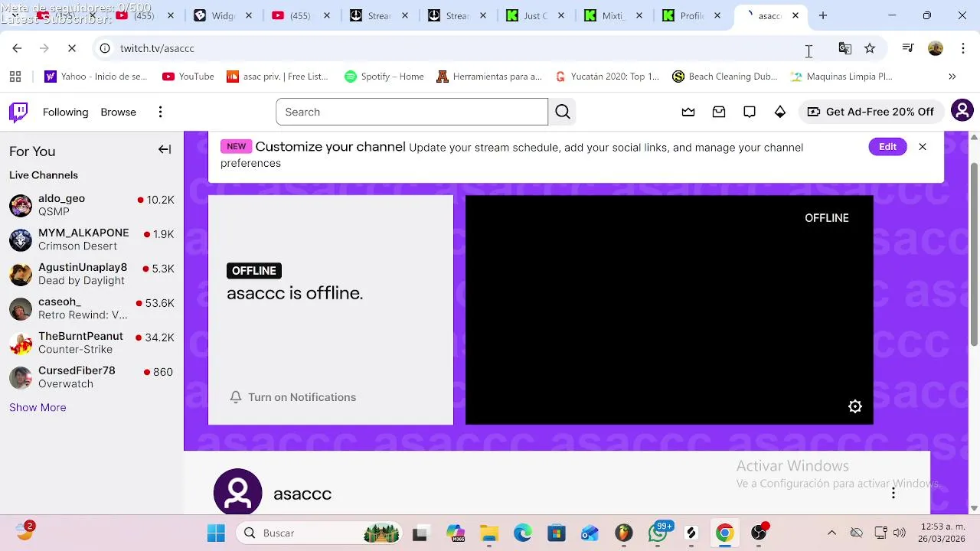Open CursedFiber78 live channel
The height and width of the screenshot is (551, 980).
[92, 377]
